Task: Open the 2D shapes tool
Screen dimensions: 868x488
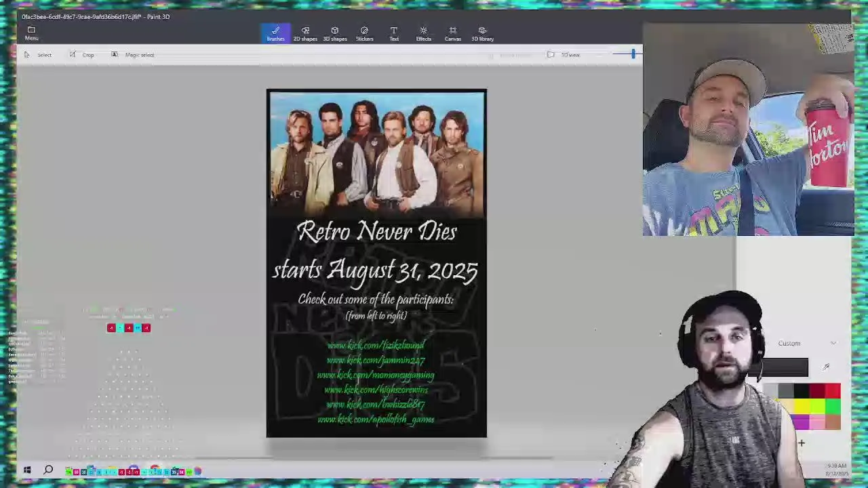Action: tap(305, 33)
